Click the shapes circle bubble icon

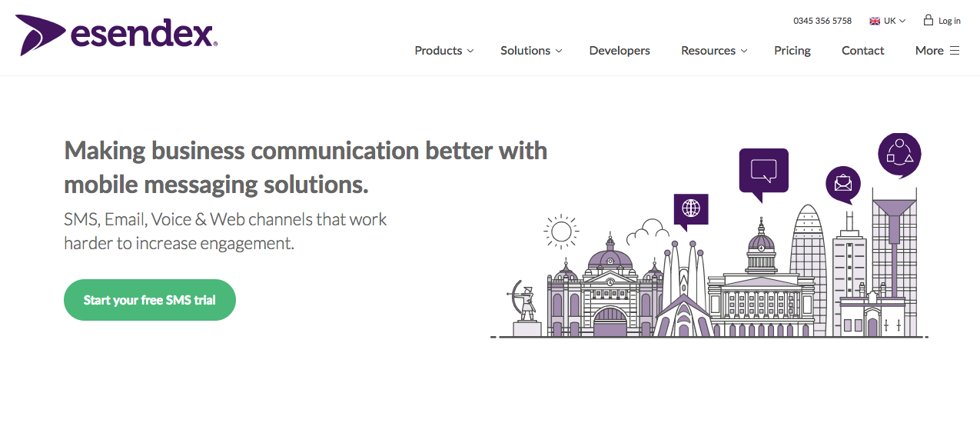(x=899, y=154)
